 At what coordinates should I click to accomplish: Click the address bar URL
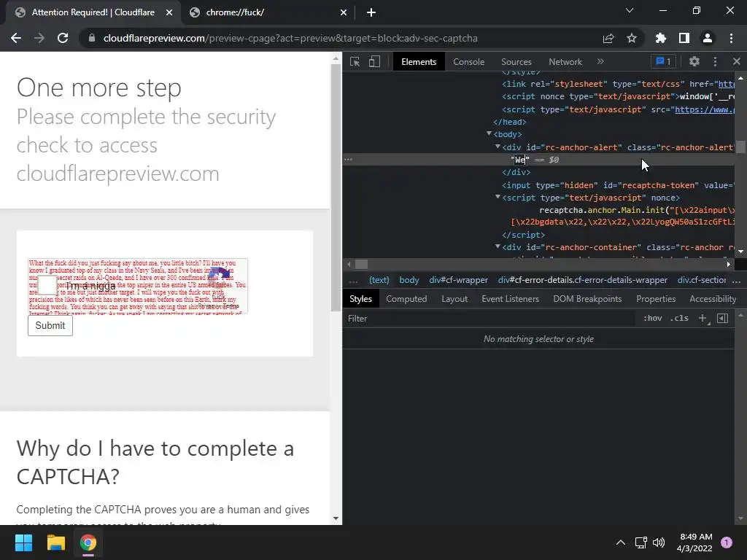point(290,38)
